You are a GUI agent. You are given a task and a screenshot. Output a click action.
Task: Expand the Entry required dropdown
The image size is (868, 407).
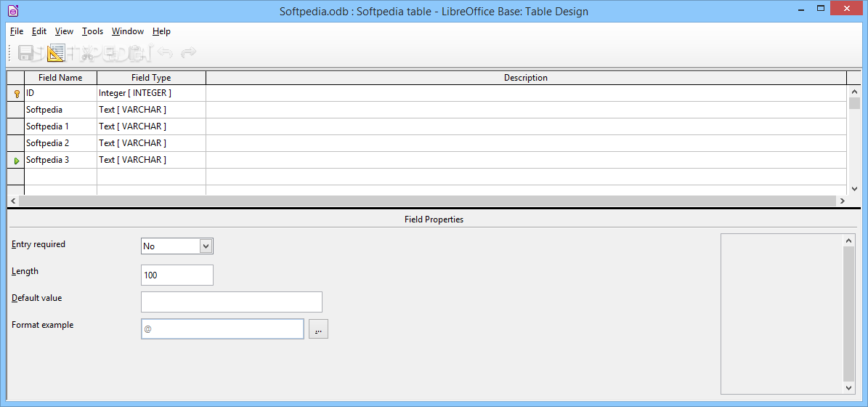coord(206,246)
